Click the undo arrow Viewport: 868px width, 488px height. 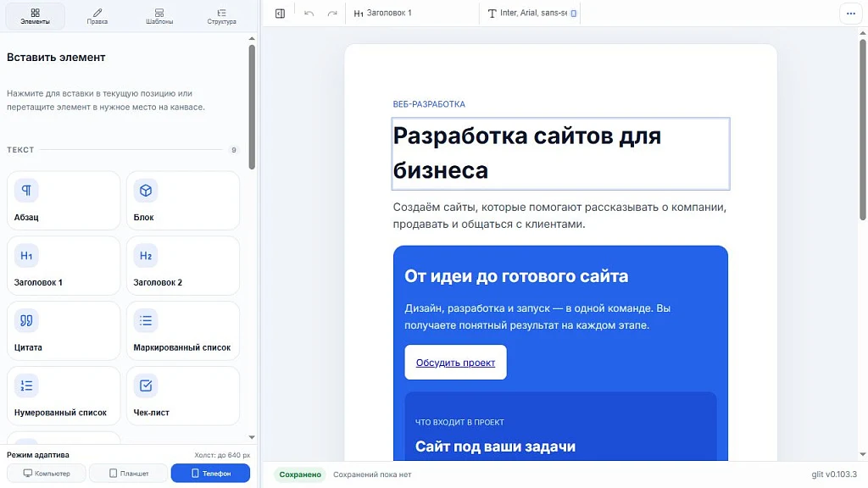tap(309, 14)
